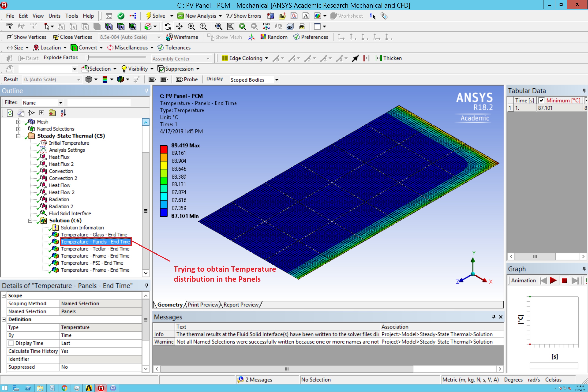Select the Pan tool icon
Screen dimensions: 588x392
(179, 26)
